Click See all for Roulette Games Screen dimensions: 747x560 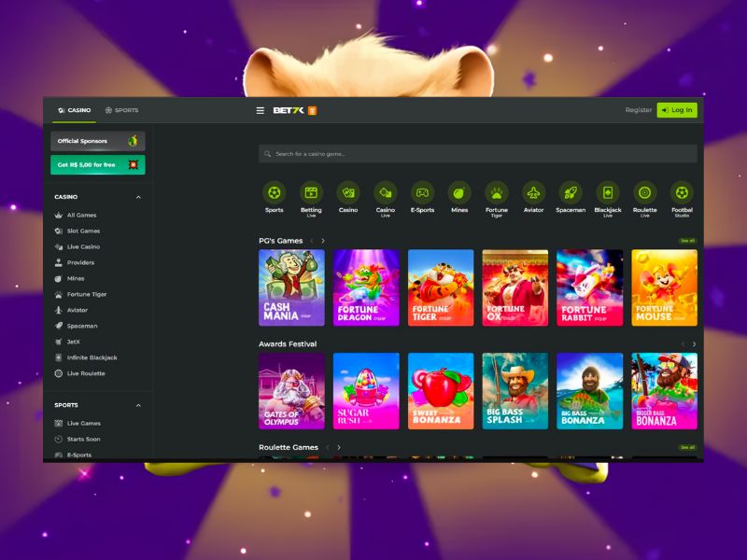click(x=687, y=448)
